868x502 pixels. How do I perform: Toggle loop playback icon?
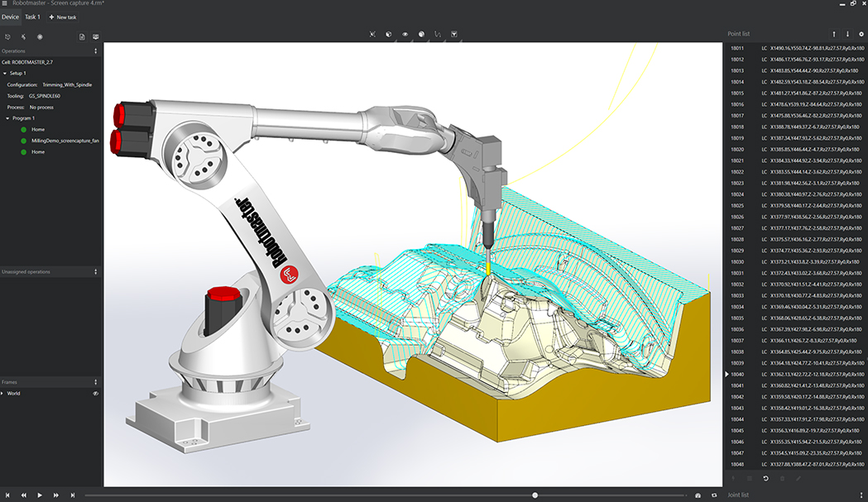point(714,495)
